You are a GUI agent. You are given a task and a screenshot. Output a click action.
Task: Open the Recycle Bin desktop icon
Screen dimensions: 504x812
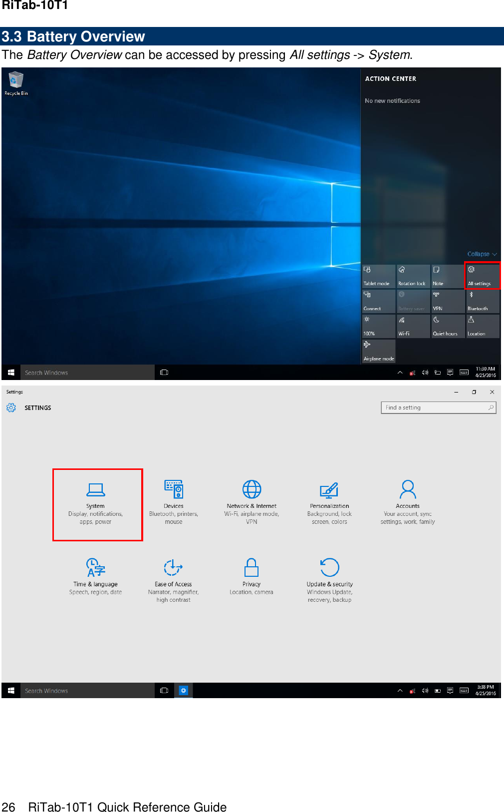16,83
